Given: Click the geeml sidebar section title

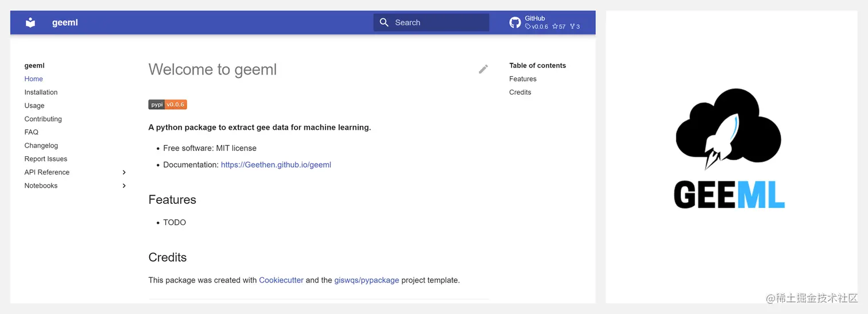Looking at the screenshot, I should (34, 65).
